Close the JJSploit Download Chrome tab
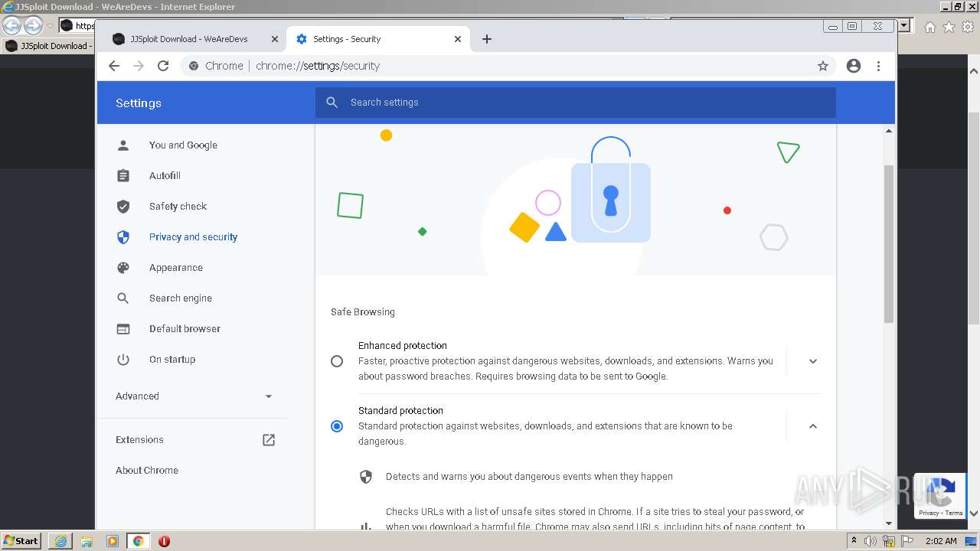The width and height of the screenshot is (980, 551). point(275,39)
